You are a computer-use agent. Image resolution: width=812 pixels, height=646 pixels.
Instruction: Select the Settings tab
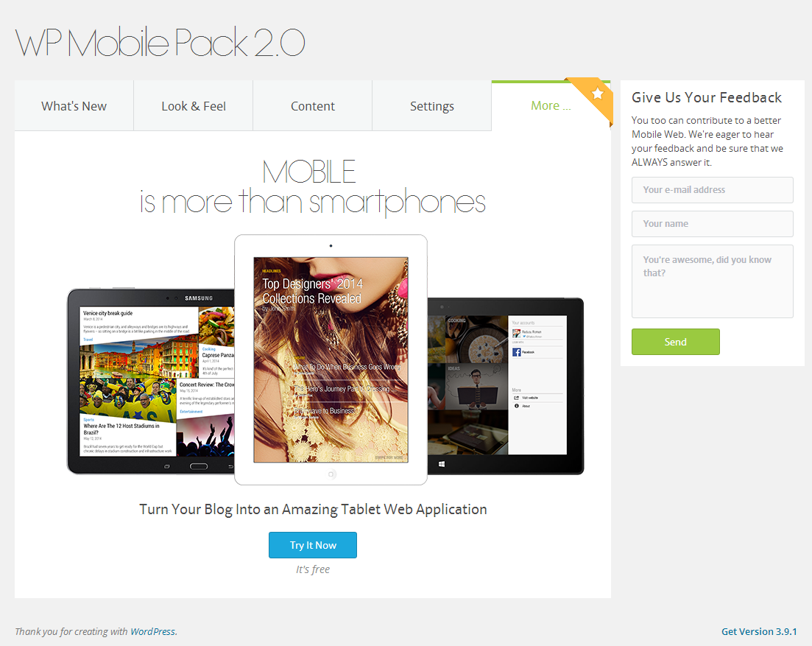(x=432, y=106)
